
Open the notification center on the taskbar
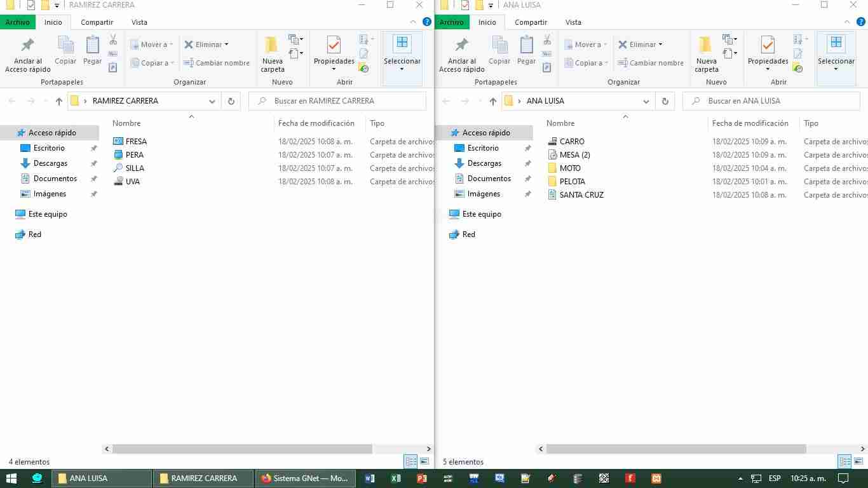coord(843,478)
